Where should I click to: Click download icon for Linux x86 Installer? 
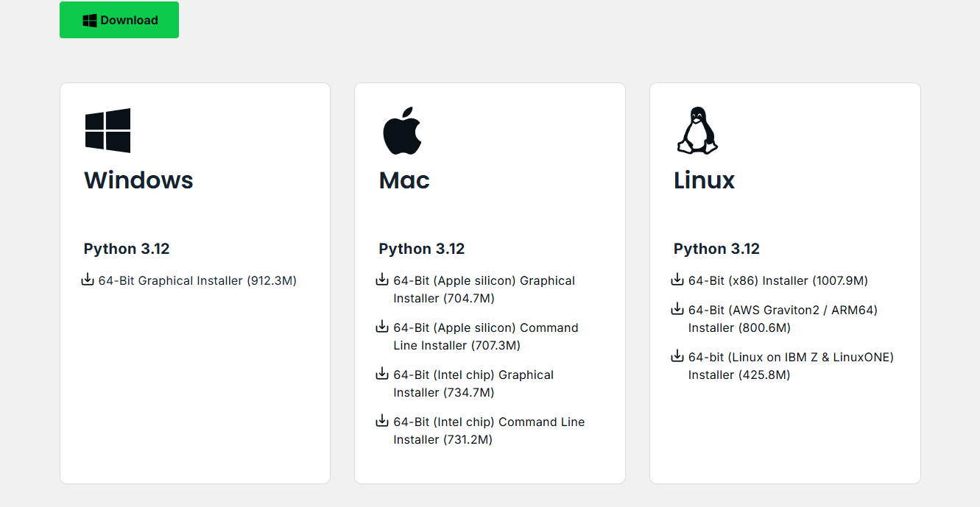pos(677,280)
